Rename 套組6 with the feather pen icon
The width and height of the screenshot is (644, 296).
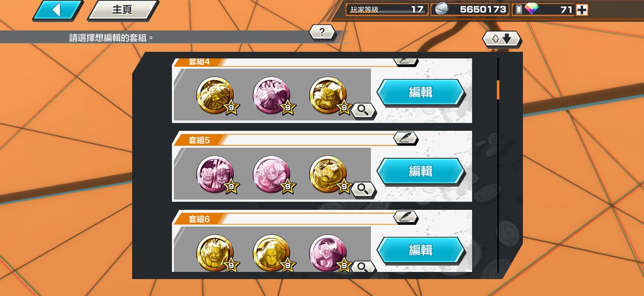pos(406,217)
